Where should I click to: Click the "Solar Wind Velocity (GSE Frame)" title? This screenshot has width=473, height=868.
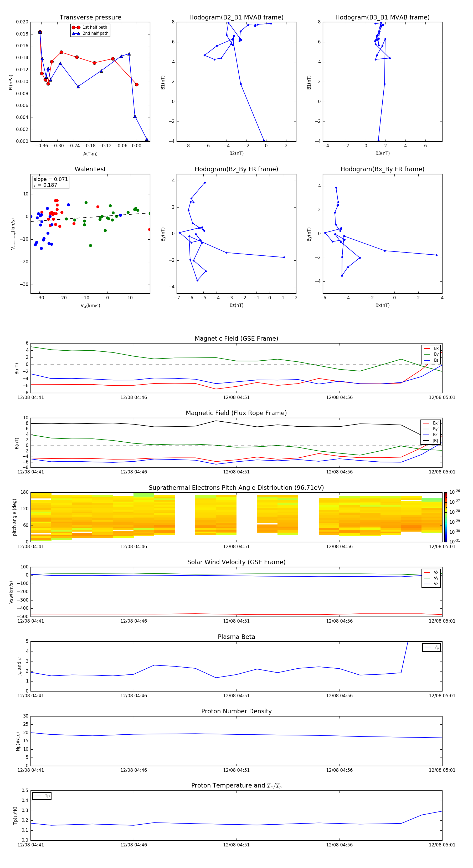[x=236, y=562]
